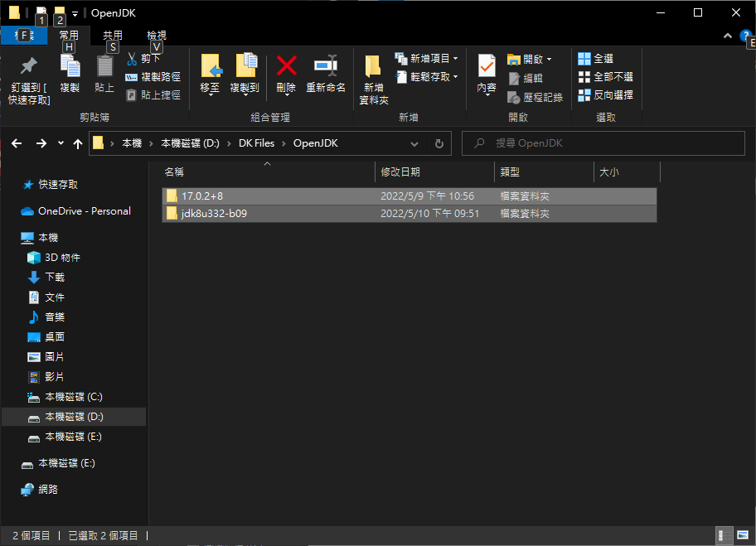Click the jdk8u332-b09 folder icon
This screenshot has width=756, height=546.
(172, 214)
